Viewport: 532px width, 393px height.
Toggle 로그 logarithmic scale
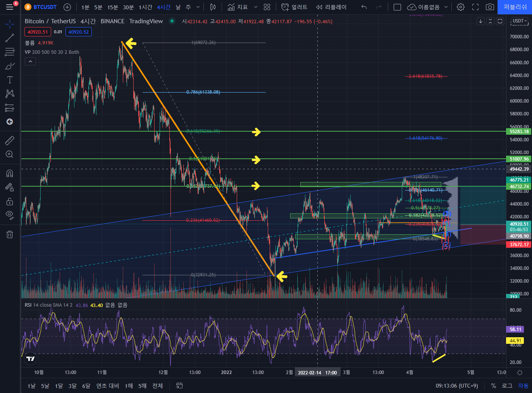(507, 386)
